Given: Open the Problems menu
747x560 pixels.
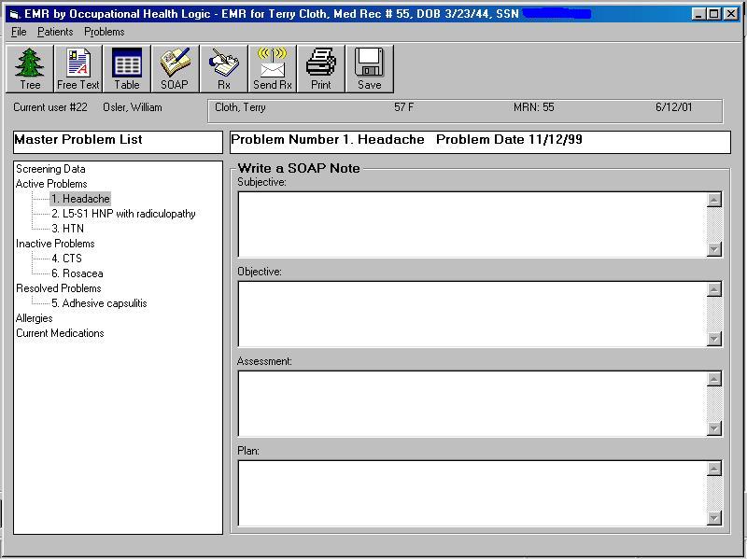Looking at the screenshot, I should tap(104, 32).
